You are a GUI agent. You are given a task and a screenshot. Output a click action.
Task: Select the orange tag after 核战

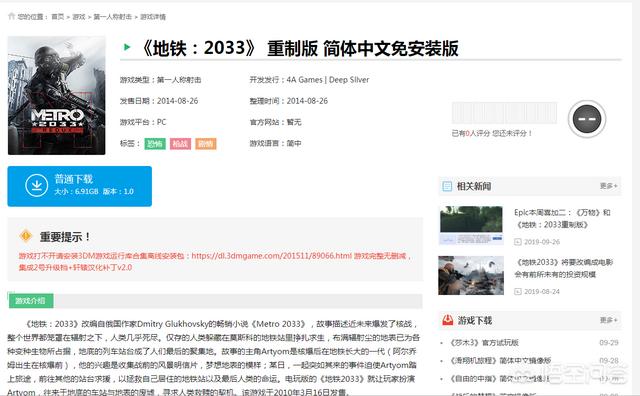(x=206, y=144)
